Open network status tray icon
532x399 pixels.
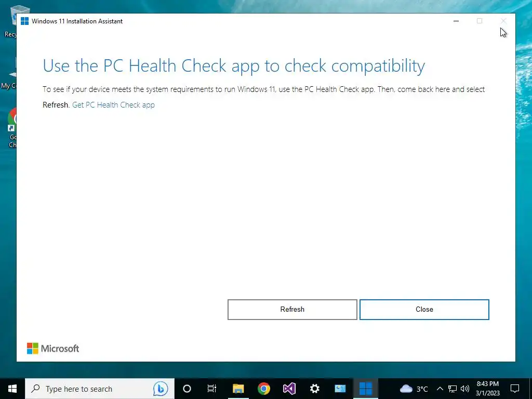coord(453,389)
